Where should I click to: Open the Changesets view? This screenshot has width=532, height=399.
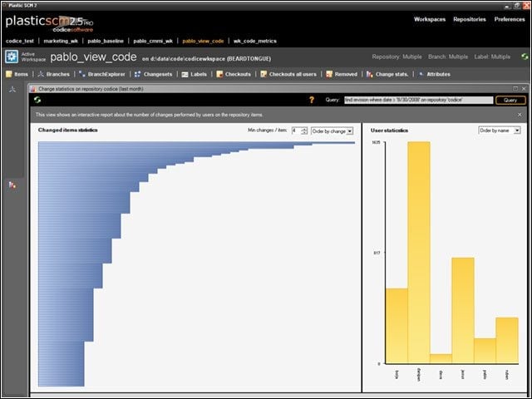click(x=153, y=74)
